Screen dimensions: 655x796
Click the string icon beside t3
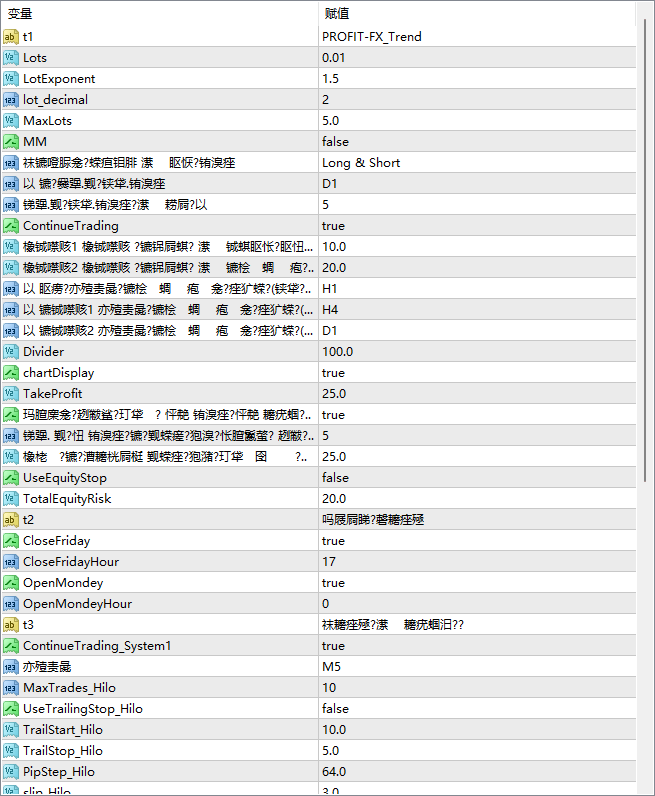click(x=11, y=624)
